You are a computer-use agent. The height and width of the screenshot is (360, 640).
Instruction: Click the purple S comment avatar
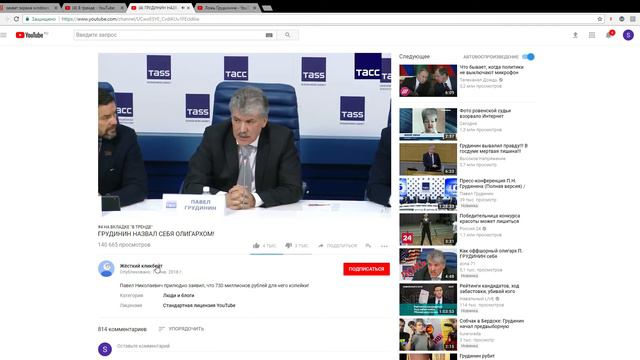tap(105, 349)
